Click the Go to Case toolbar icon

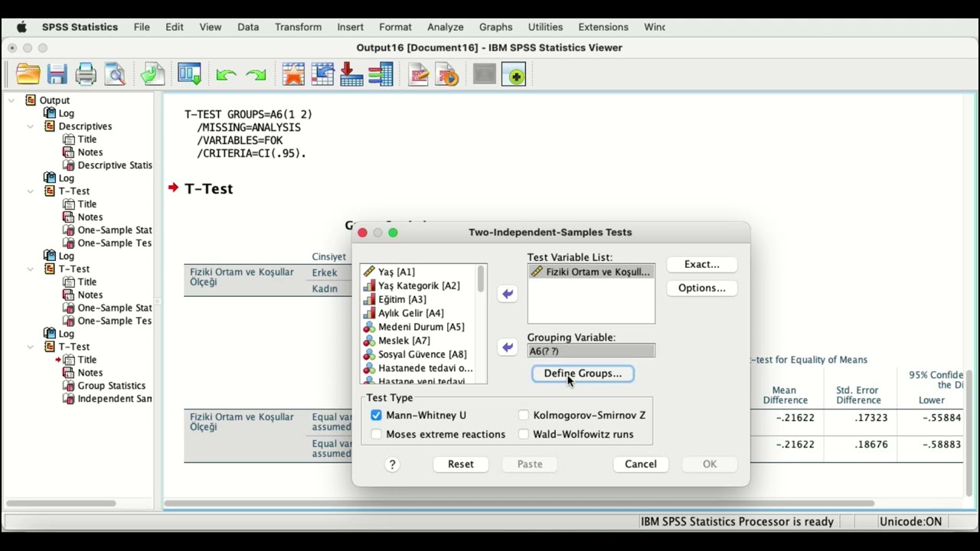click(322, 74)
